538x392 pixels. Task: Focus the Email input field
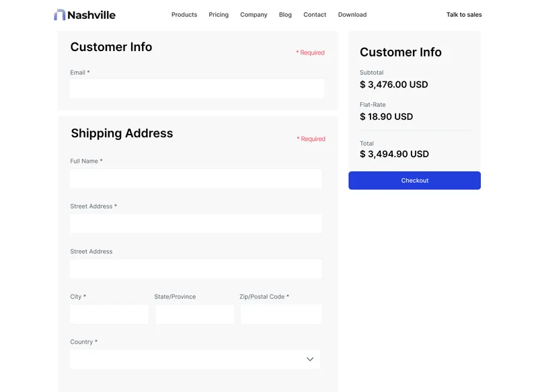[x=196, y=88]
